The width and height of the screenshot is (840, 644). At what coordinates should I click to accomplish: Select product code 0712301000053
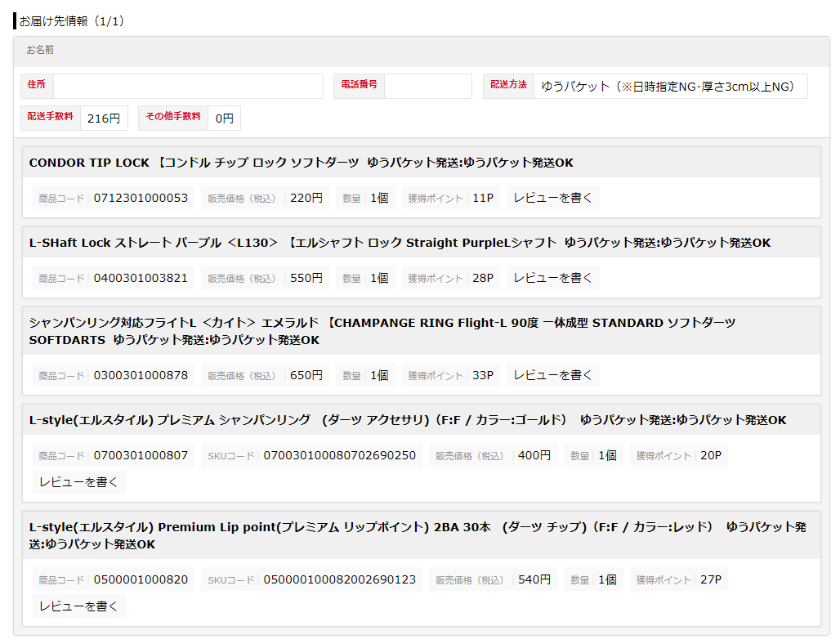(141, 198)
